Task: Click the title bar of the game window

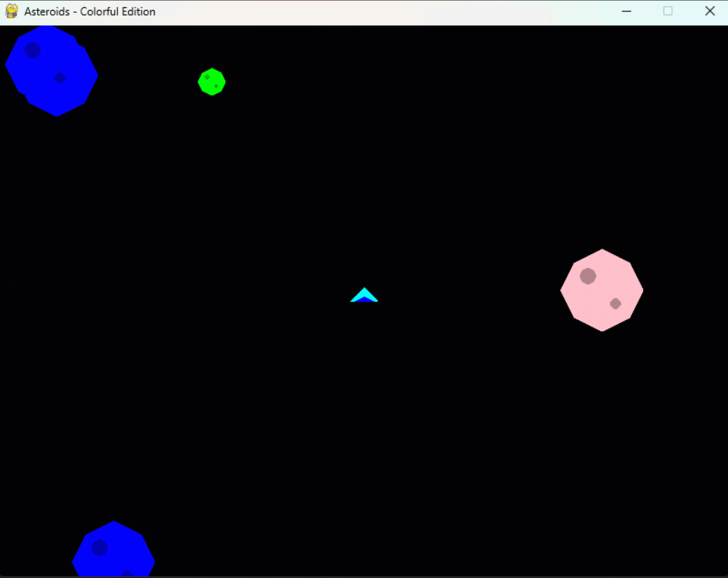Action: coord(336,11)
